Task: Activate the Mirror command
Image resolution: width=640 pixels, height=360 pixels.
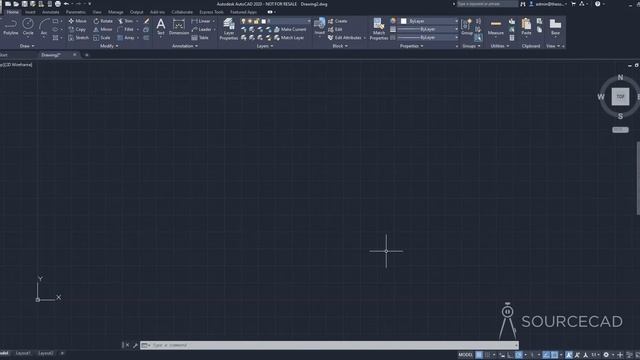Action: 102,29
